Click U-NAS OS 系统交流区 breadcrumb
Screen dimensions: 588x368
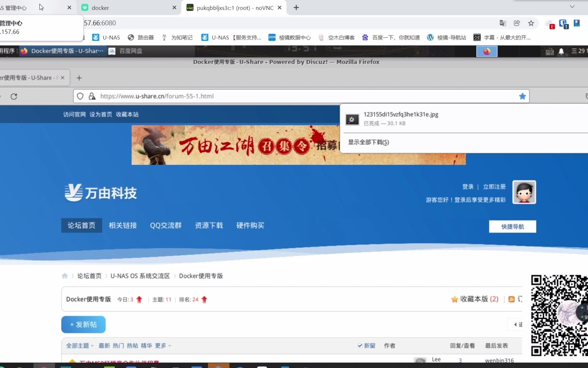tap(140, 276)
